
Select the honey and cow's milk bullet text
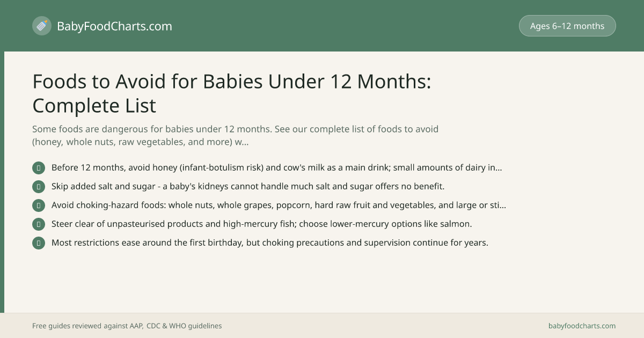tap(277, 167)
